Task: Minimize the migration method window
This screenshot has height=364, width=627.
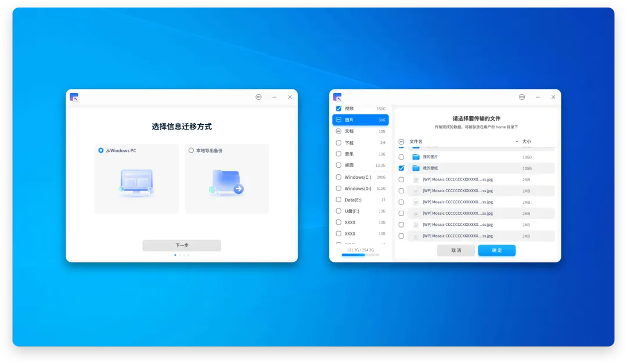Action: pyautogui.click(x=274, y=97)
